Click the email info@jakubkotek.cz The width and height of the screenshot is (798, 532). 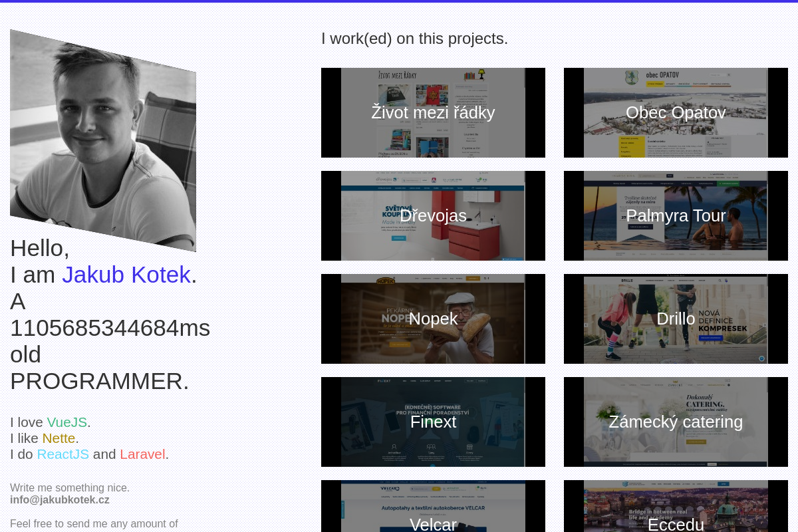(x=59, y=499)
